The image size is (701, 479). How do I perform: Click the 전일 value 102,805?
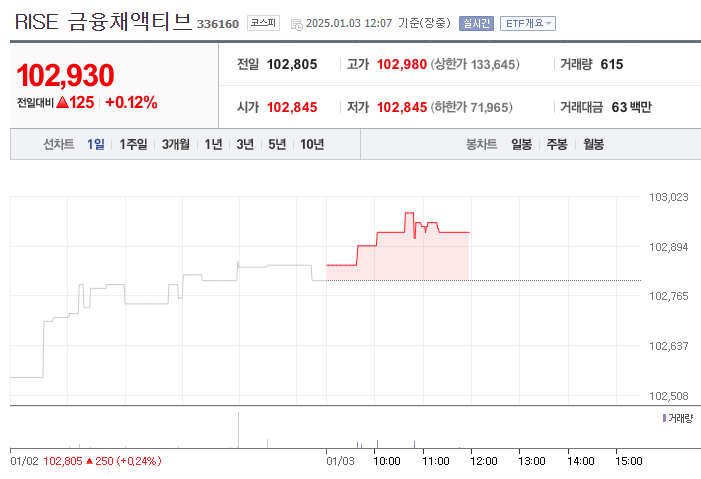click(x=292, y=64)
